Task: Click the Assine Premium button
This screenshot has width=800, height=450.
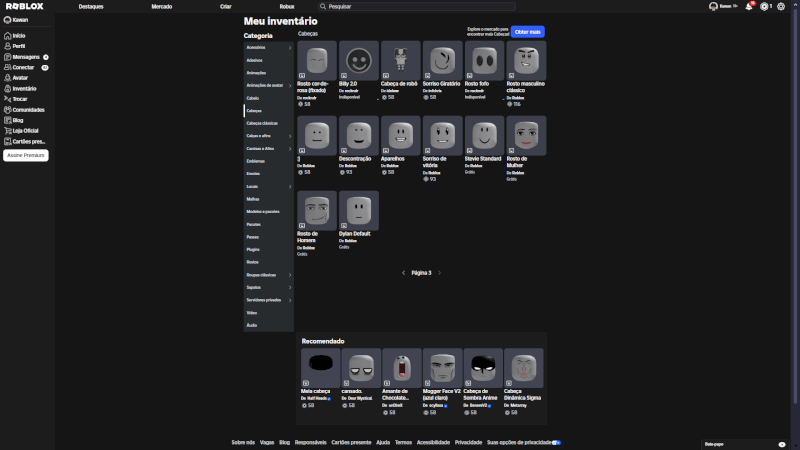Action: click(26, 155)
